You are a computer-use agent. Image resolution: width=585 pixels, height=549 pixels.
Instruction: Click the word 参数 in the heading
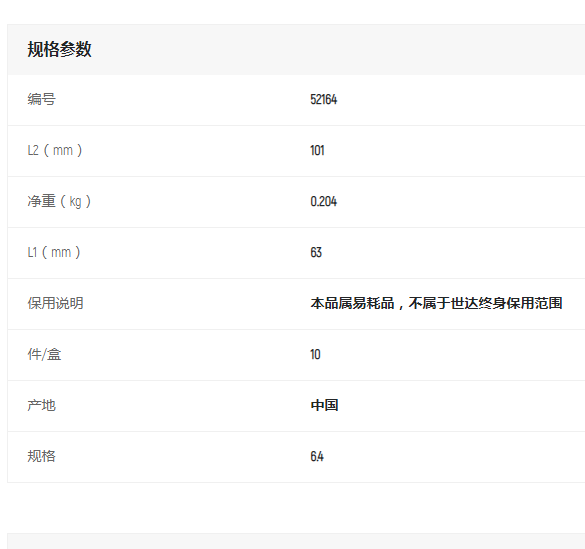point(75,49)
